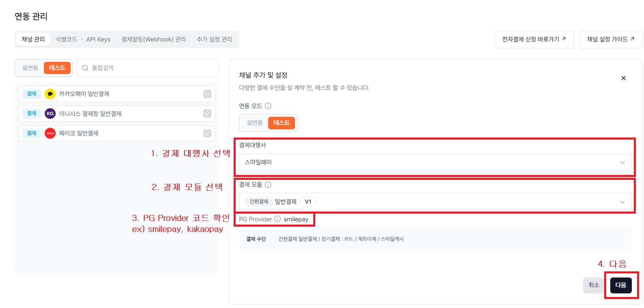
Task: Show info tooltip next to 결제 모듈
Action: point(268,185)
